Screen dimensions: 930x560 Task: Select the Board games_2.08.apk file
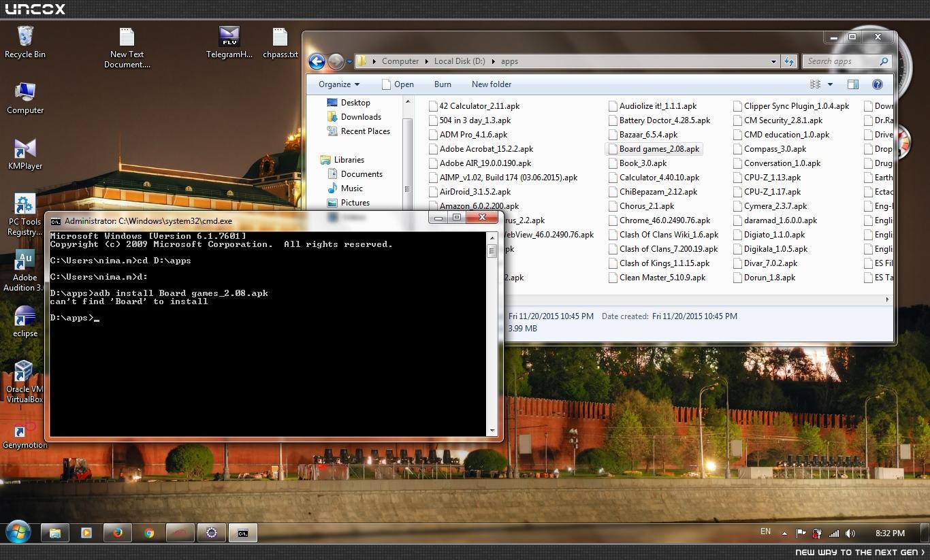coord(653,149)
